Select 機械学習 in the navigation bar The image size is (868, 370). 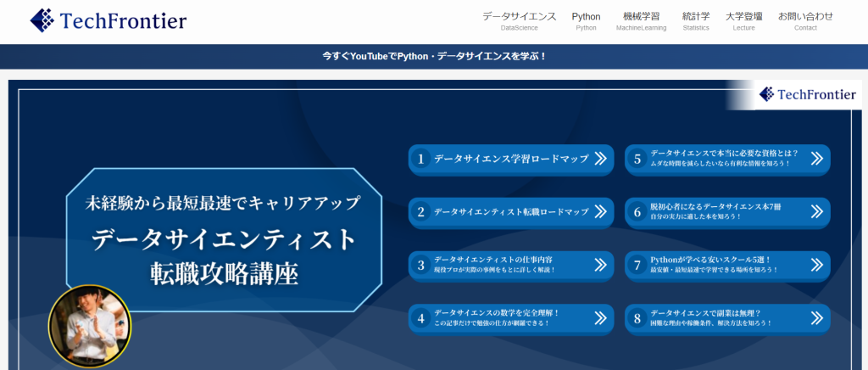pyautogui.click(x=641, y=21)
